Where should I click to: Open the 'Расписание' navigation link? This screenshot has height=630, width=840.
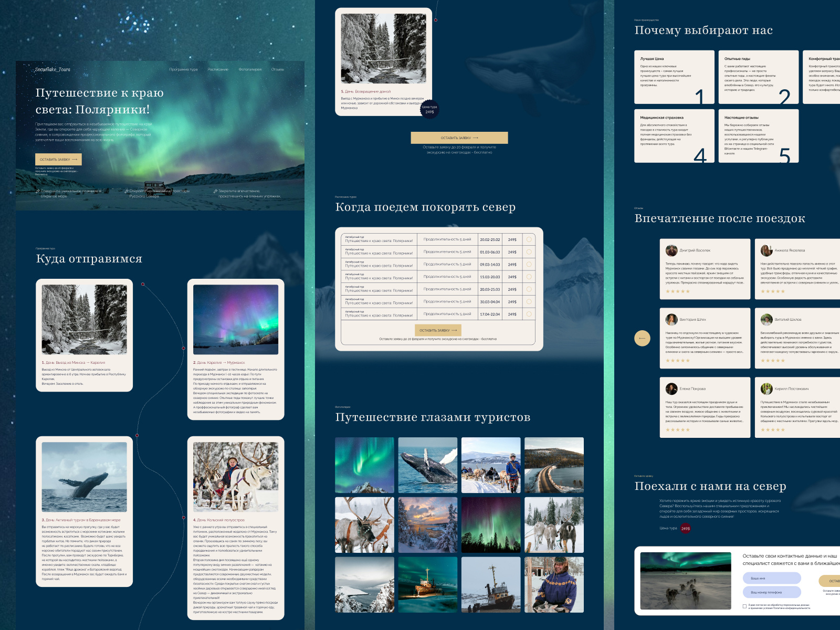tap(217, 69)
